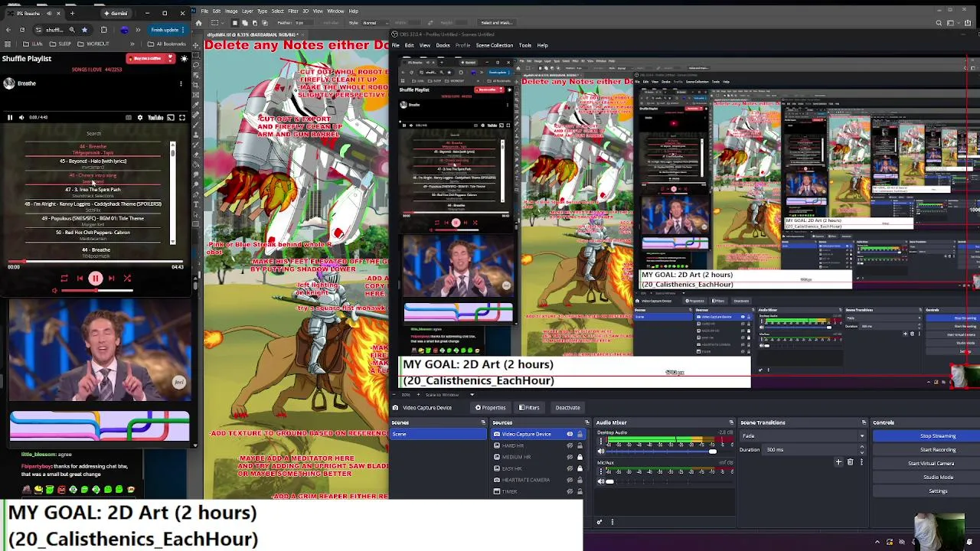Open the Scenes dock options icon

(x=483, y=422)
